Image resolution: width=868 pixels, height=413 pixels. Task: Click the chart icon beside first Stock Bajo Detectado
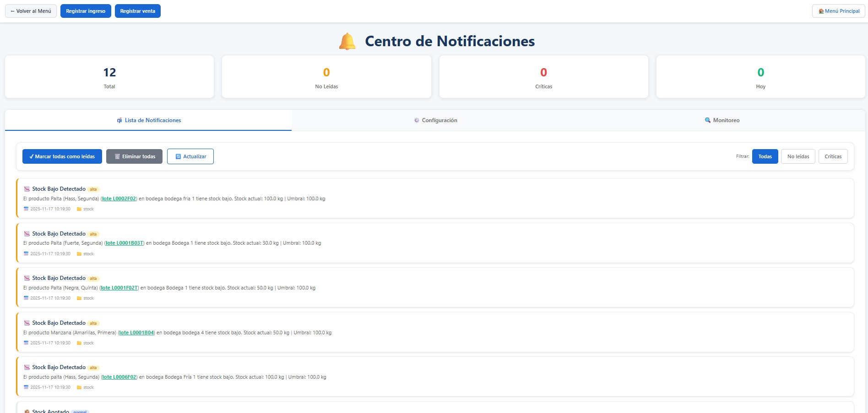tap(26, 188)
